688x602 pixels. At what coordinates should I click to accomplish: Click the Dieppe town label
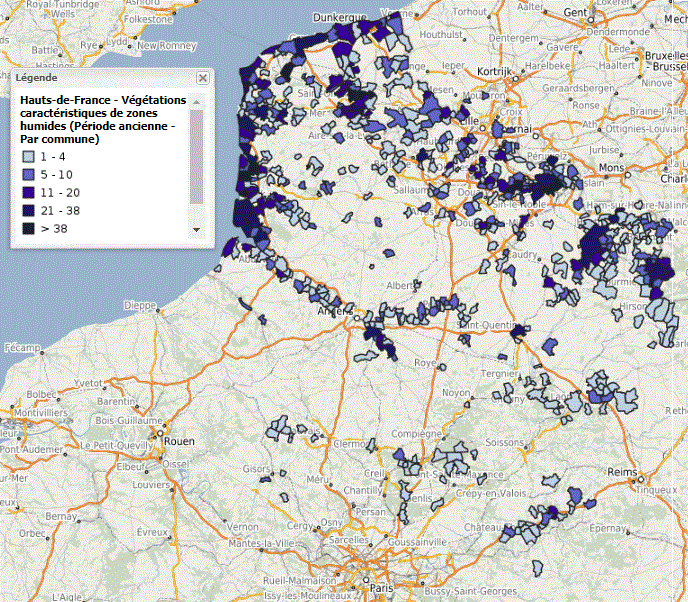[x=139, y=305]
